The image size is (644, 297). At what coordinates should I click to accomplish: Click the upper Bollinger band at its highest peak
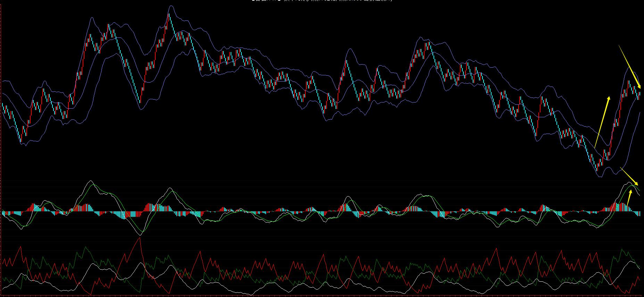pos(171,6)
